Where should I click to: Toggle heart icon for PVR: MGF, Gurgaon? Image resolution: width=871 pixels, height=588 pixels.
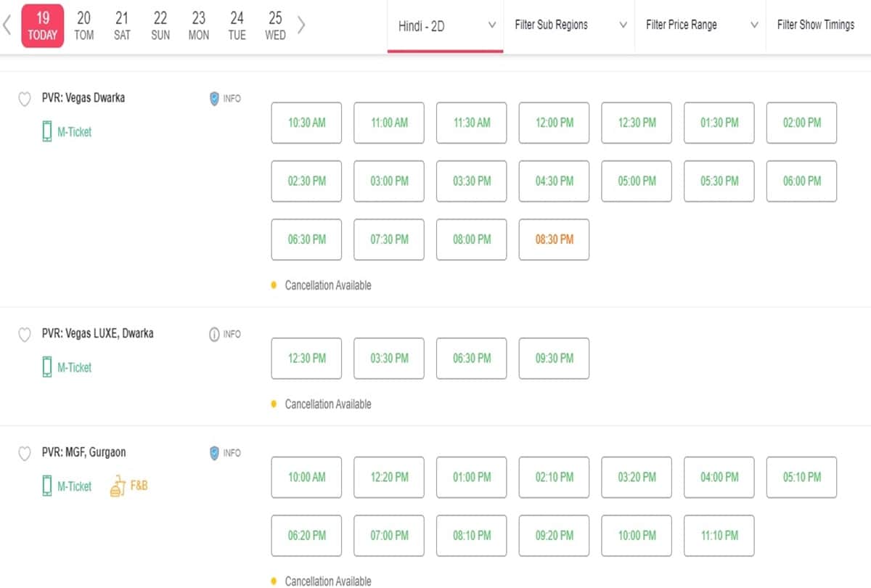point(24,453)
